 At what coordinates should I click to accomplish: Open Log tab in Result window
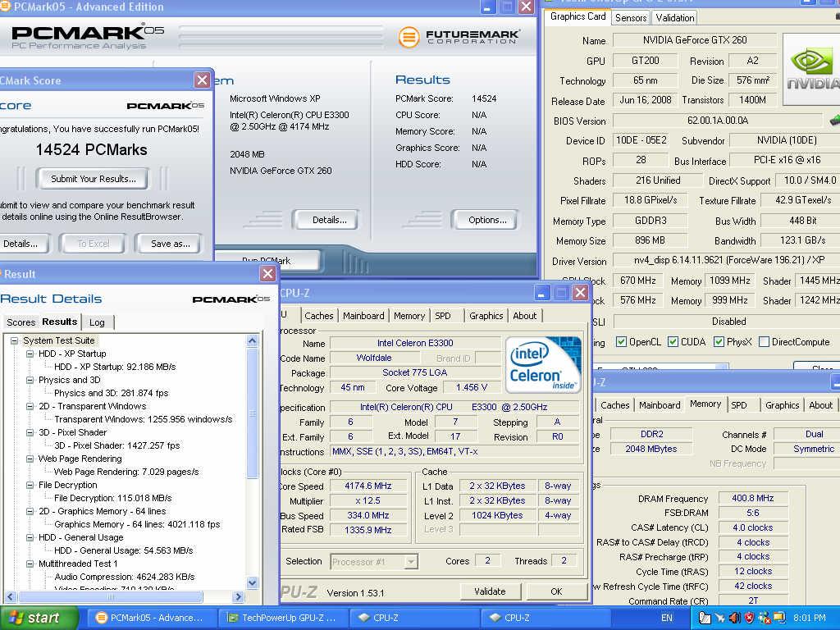coord(97,322)
